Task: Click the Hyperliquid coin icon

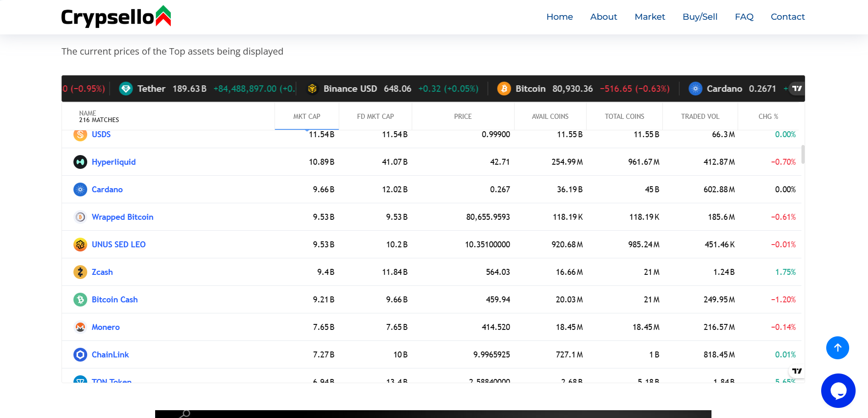Action: (x=80, y=162)
